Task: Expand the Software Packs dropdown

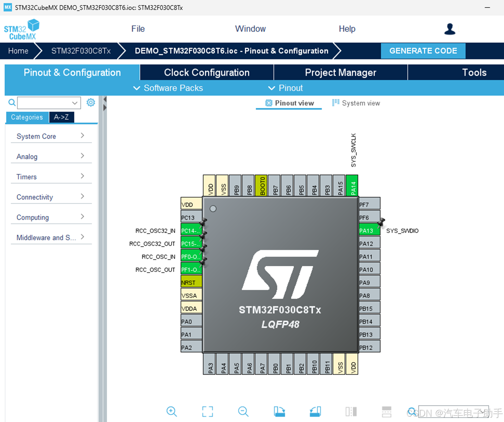Action: [x=168, y=88]
